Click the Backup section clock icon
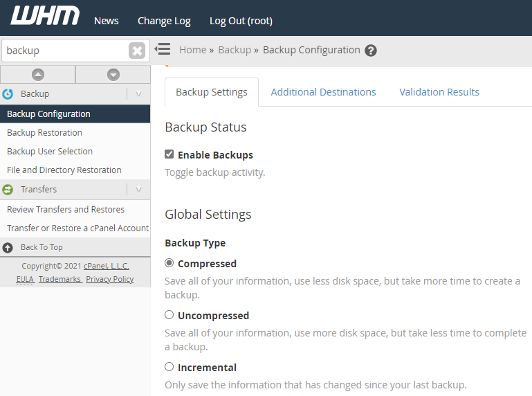 (x=8, y=93)
